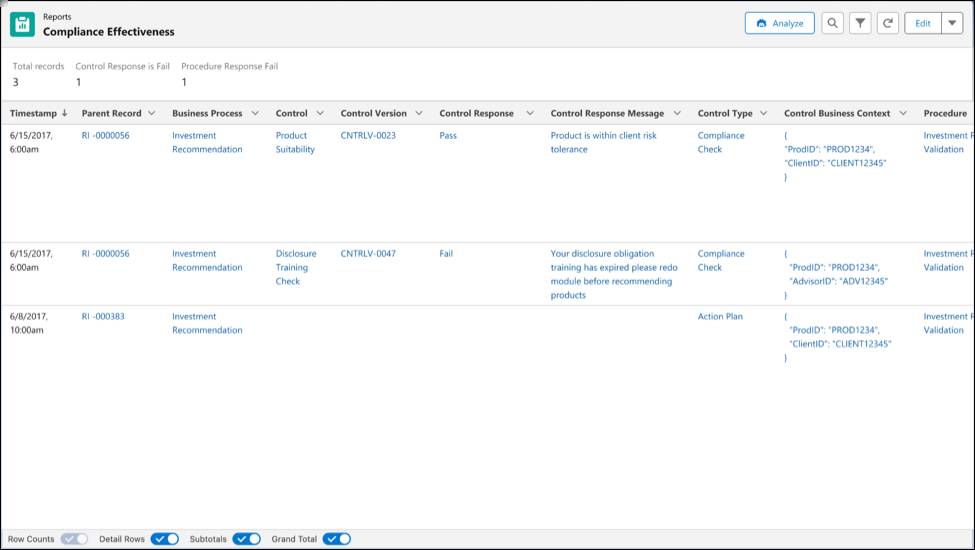Click the Edit button
Image resolution: width=975 pixels, height=550 pixels.
click(923, 24)
